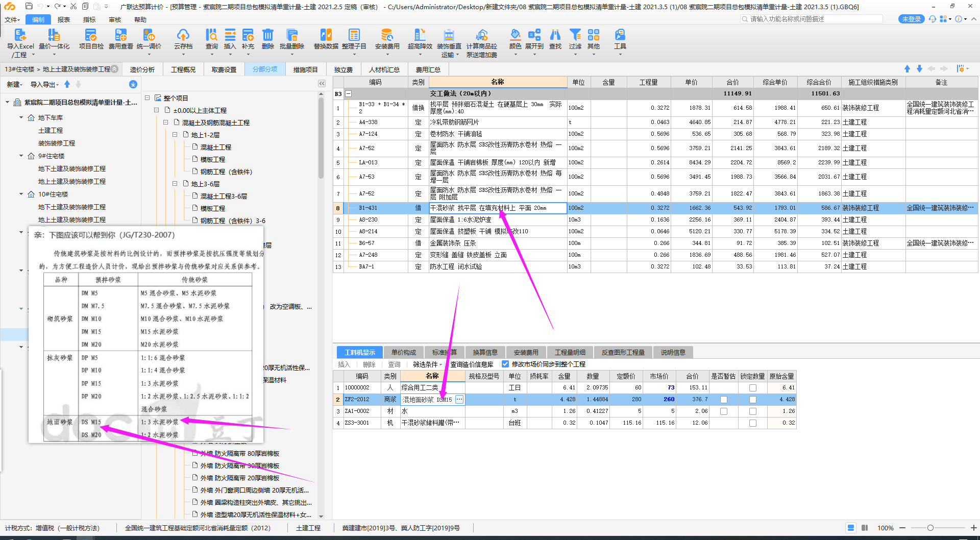Collapse the ±0.00以上主体工程 tree node
Screen dimensions: 980x540
[x=156, y=110]
